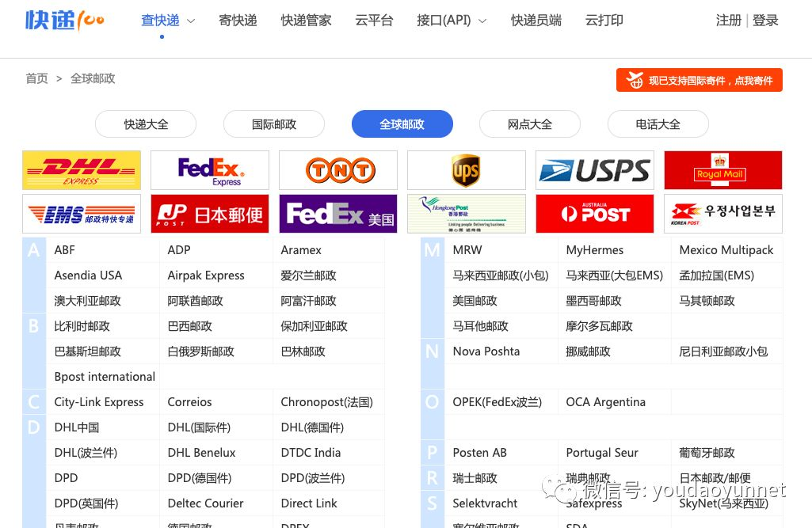Click the orange 现已支持国际寄件 banner button
Viewport: 812px width, 528px height.
coord(699,80)
